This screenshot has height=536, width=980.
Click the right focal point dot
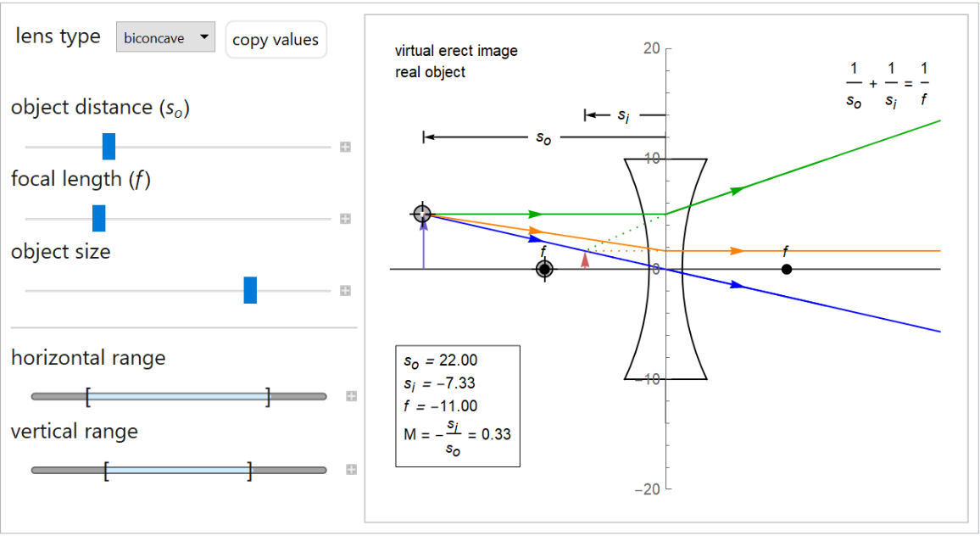787,270
